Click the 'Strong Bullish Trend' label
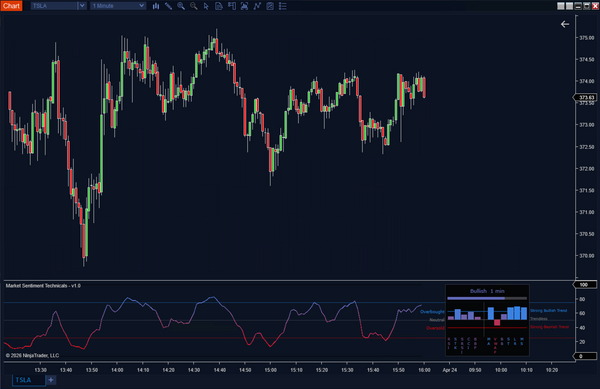 (x=548, y=311)
